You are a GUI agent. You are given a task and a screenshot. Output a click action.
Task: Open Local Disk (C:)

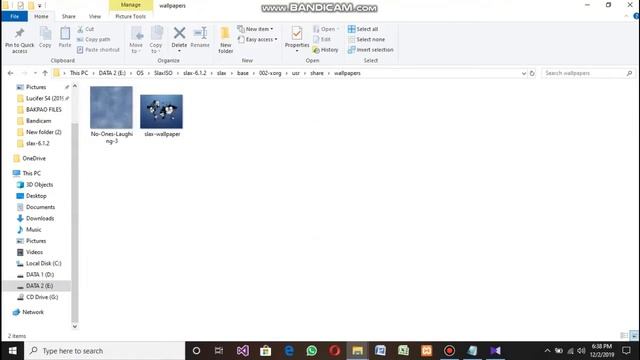[43, 263]
